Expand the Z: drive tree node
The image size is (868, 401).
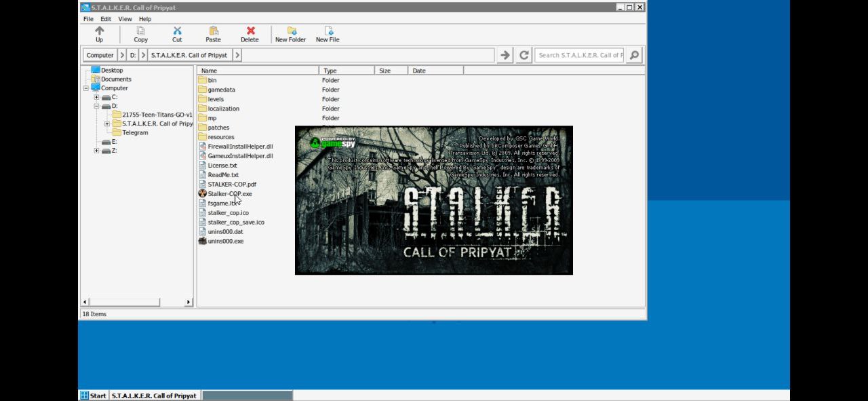[x=96, y=151]
